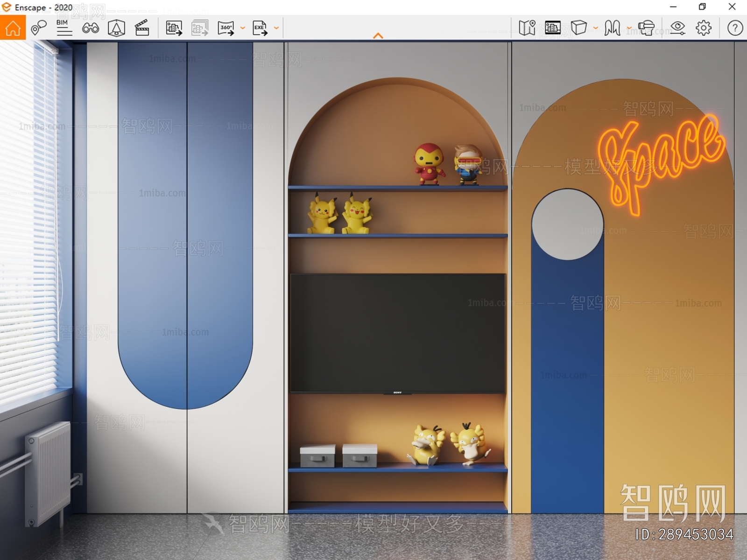Toggle the BIM information mode
The image size is (747, 560).
pos(64,28)
